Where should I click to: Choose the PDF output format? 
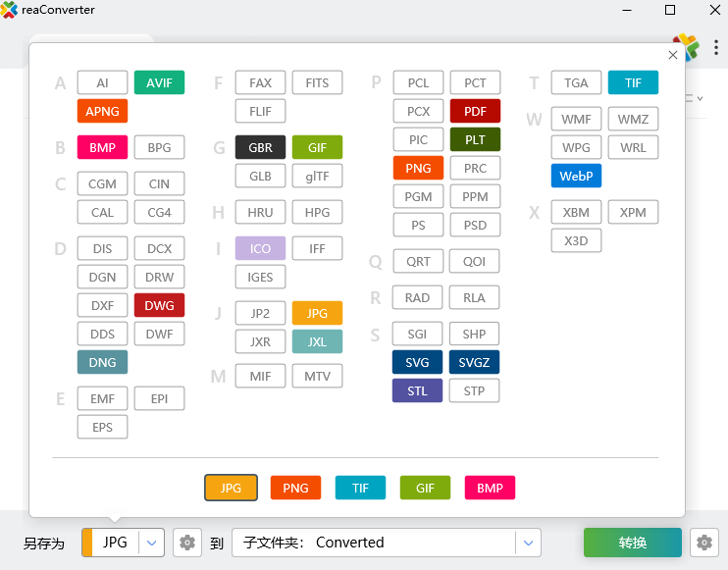[475, 112]
